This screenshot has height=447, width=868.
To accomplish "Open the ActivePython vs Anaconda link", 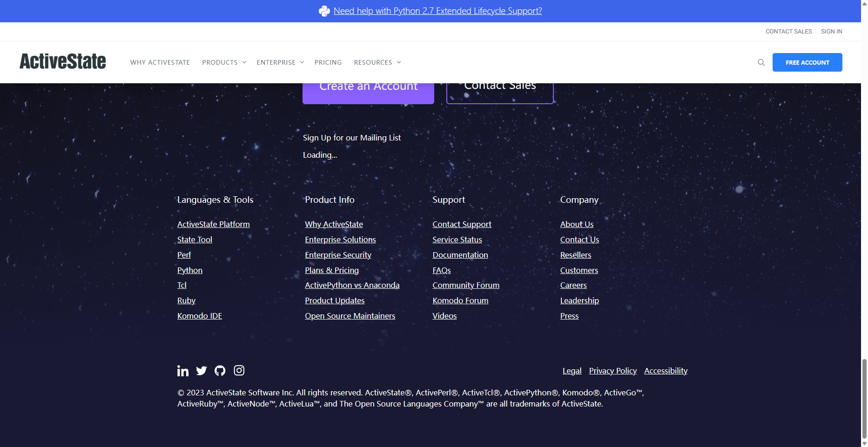I will (x=352, y=285).
